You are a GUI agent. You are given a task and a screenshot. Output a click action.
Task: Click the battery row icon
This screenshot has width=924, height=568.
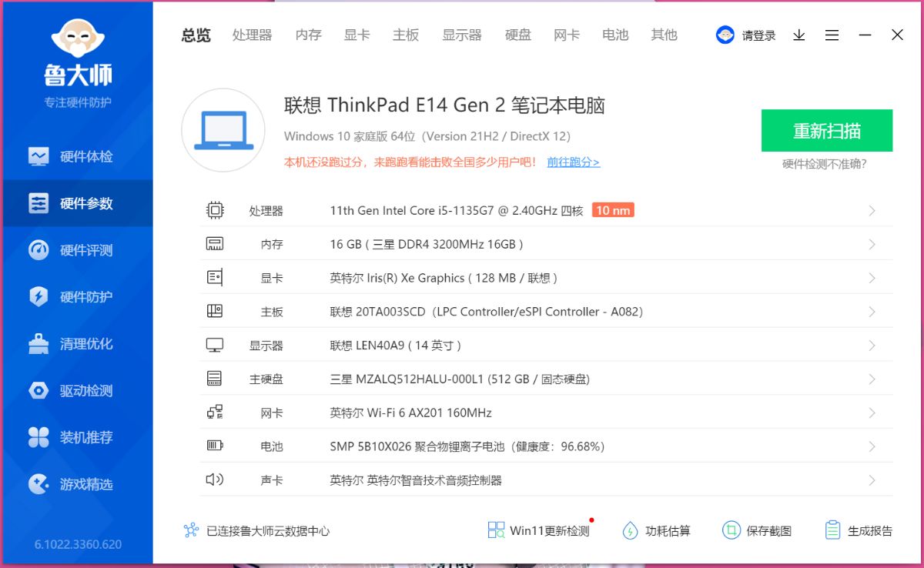click(x=215, y=446)
